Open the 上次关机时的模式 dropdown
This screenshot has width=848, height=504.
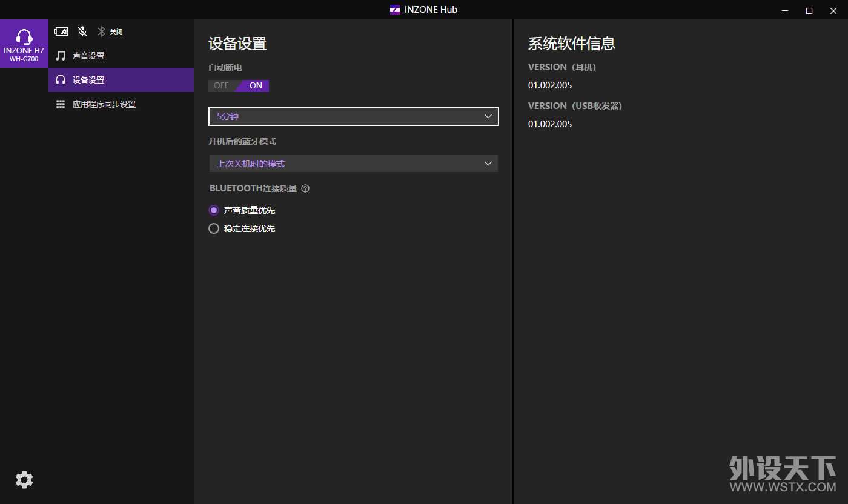[x=354, y=164]
